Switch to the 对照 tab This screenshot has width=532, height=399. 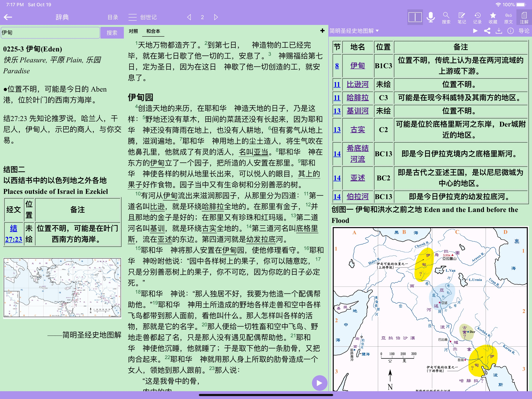click(x=133, y=31)
